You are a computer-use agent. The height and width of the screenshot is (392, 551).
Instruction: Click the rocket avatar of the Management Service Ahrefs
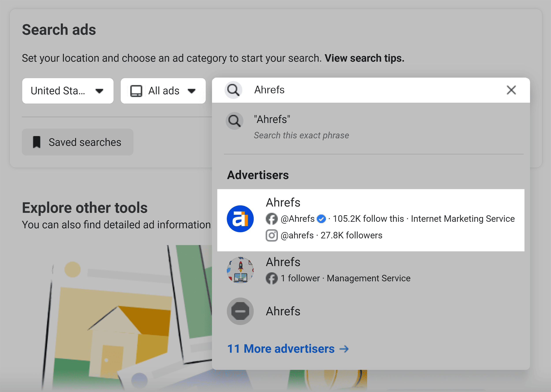(x=240, y=270)
